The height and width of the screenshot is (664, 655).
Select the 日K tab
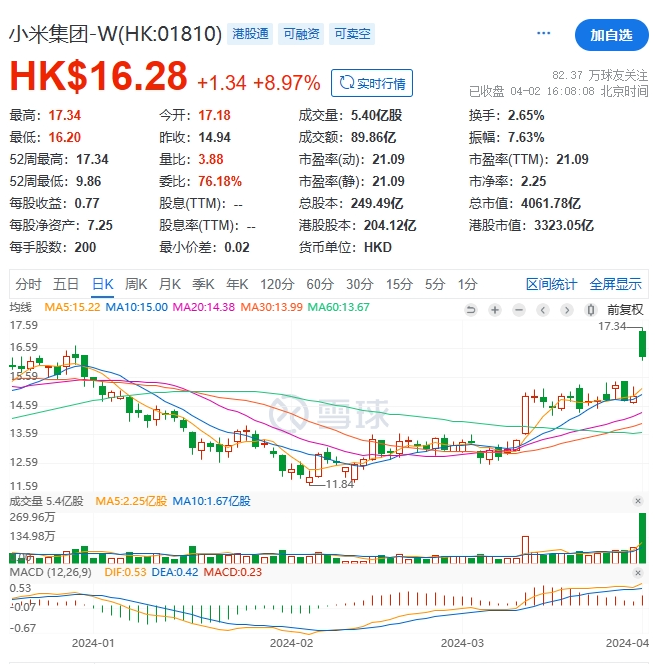point(102,284)
